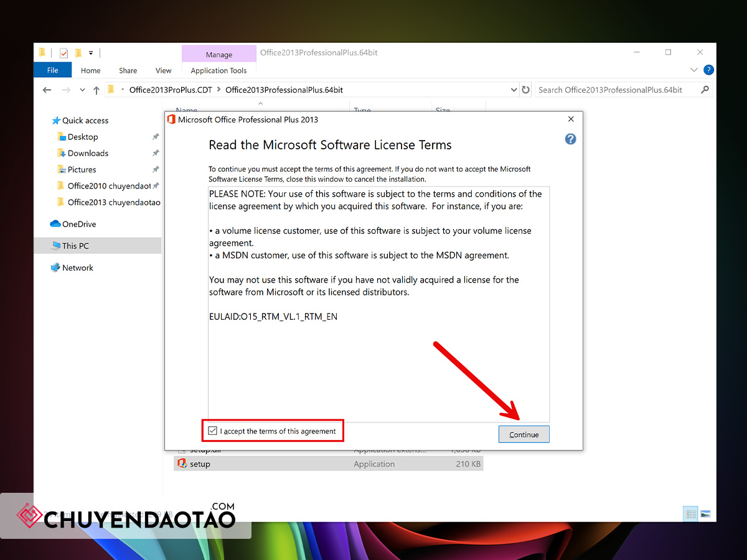Click the Continue button in Office setup
Screen dimensions: 747x560
pyautogui.click(x=524, y=434)
